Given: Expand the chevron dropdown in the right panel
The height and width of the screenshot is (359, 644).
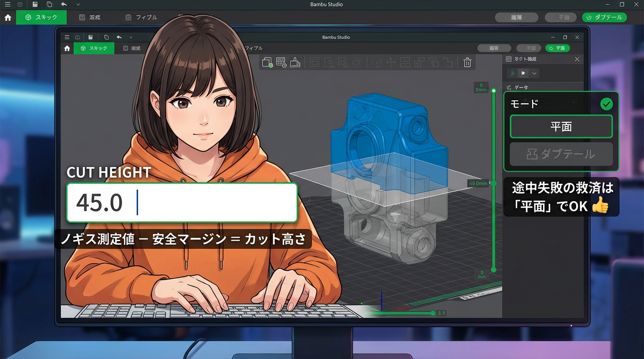Looking at the screenshot, I should click(534, 73).
